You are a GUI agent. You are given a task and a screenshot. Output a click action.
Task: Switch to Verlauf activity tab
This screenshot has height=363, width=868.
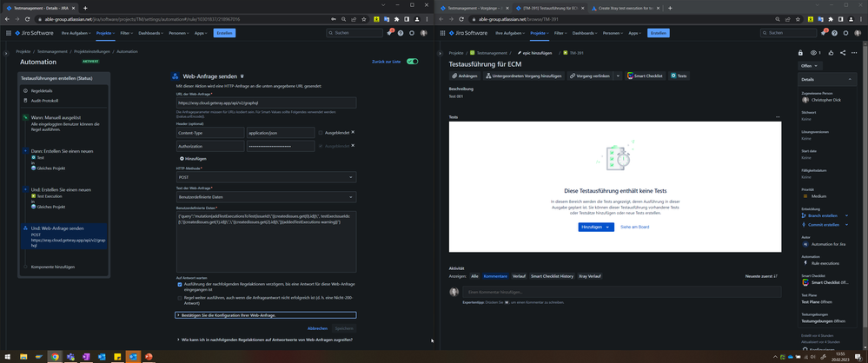click(519, 275)
